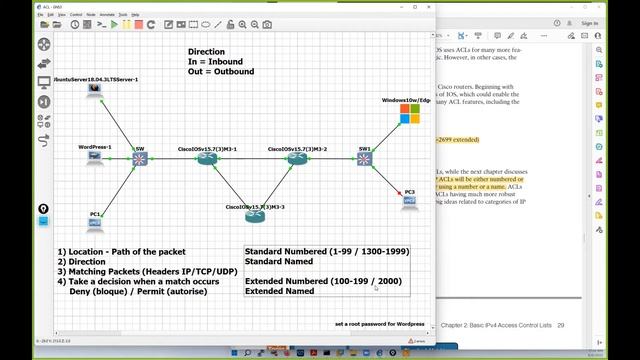Select the Draw ellipse tool
This screenshot has height=360, width=640.
(x=206, y=25)
